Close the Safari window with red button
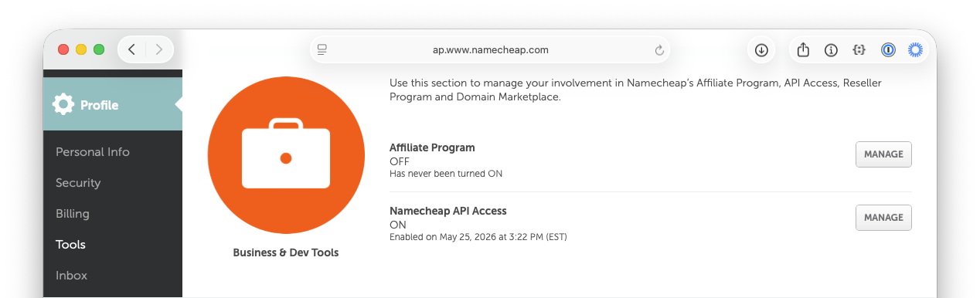This screenshot has width=980, height=298. (63, 49)
